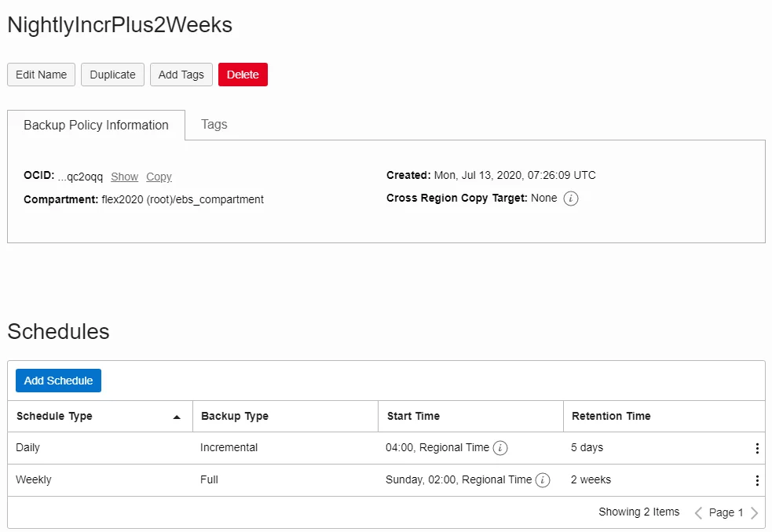Screen dimensions: 772x532
Task: Go to previous page arrow
Action: (x=698, y=513)
